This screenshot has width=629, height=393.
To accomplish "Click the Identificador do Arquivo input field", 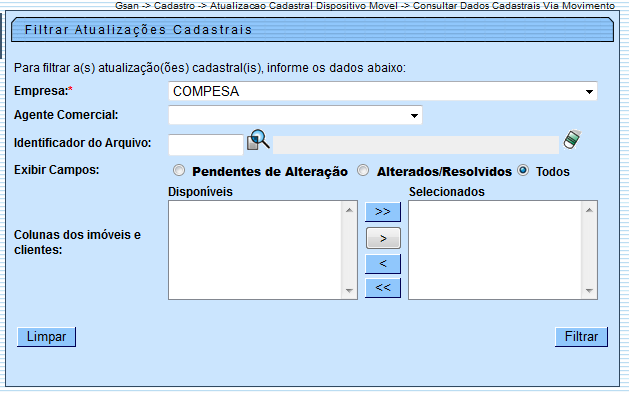I will click(206, 144).
